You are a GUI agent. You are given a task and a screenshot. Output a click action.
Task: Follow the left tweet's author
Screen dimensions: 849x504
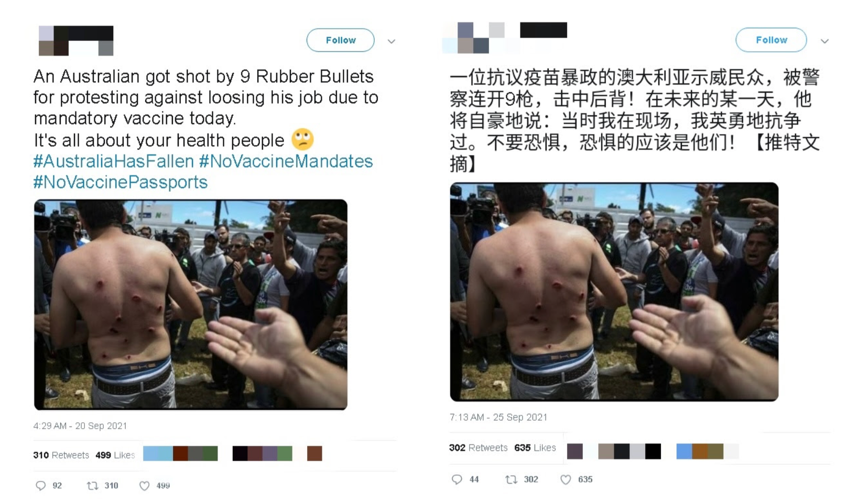pos(341,40)
